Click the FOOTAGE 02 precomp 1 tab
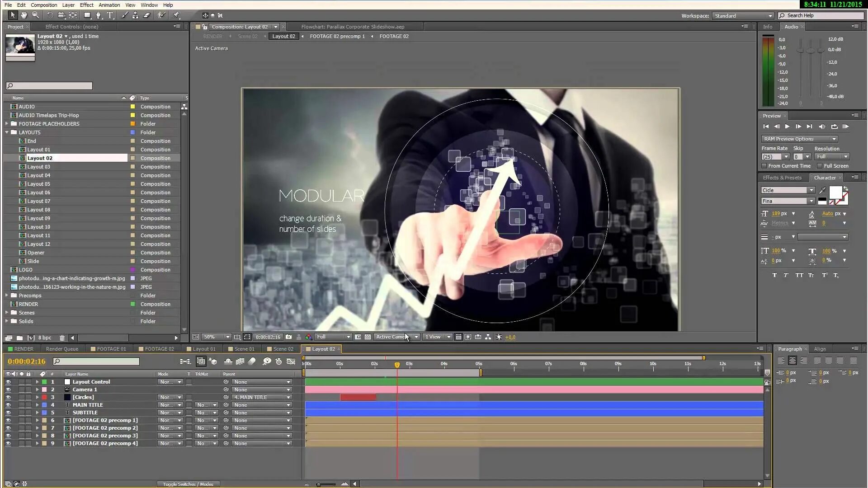The image size is (868, 488). 337,36
